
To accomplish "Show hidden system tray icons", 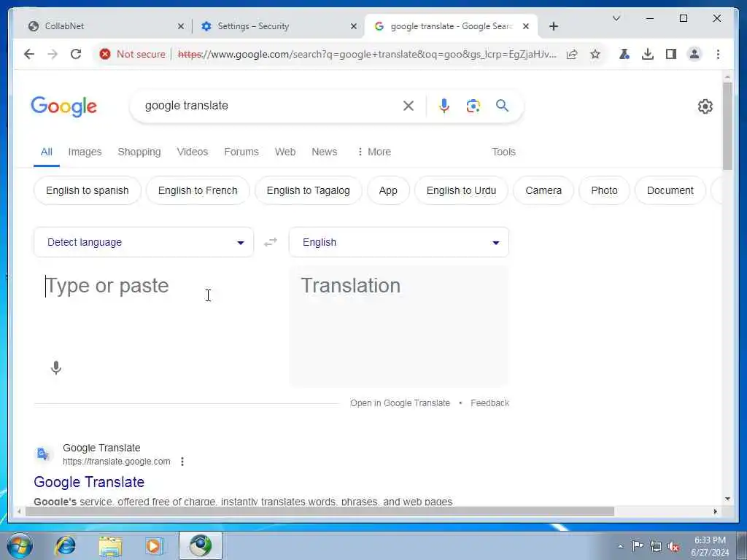I will point(620,547).
